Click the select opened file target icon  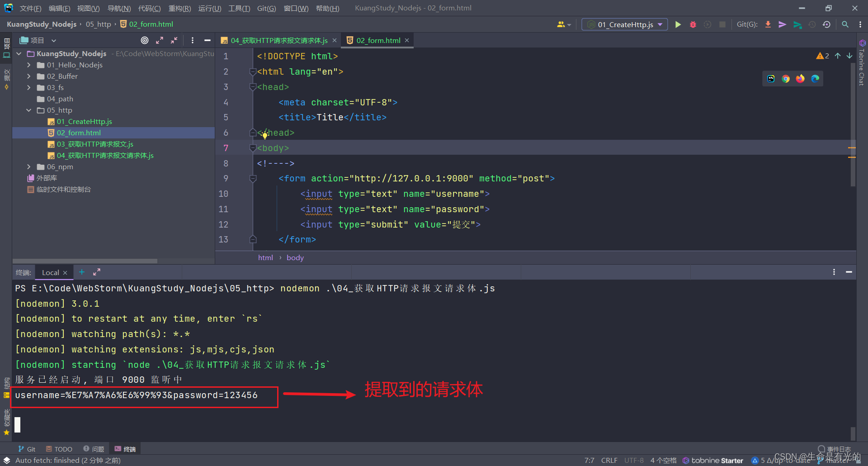(x=145, y=40)
